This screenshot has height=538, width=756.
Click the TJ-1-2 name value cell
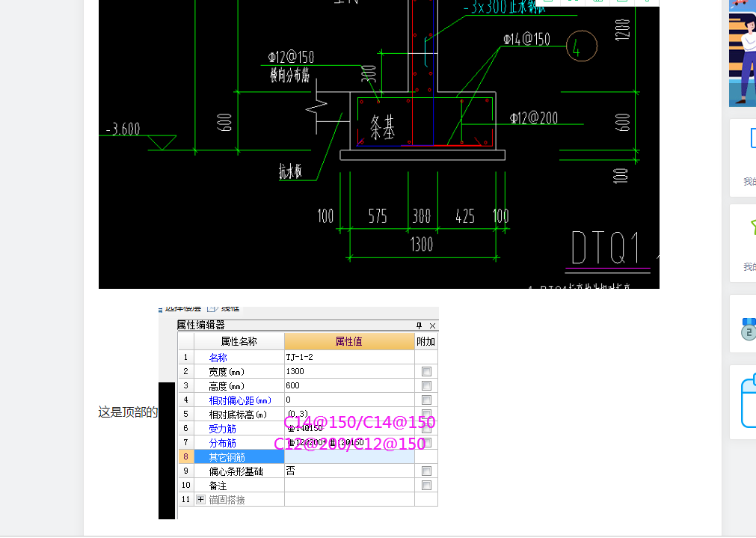click(349, 357)
